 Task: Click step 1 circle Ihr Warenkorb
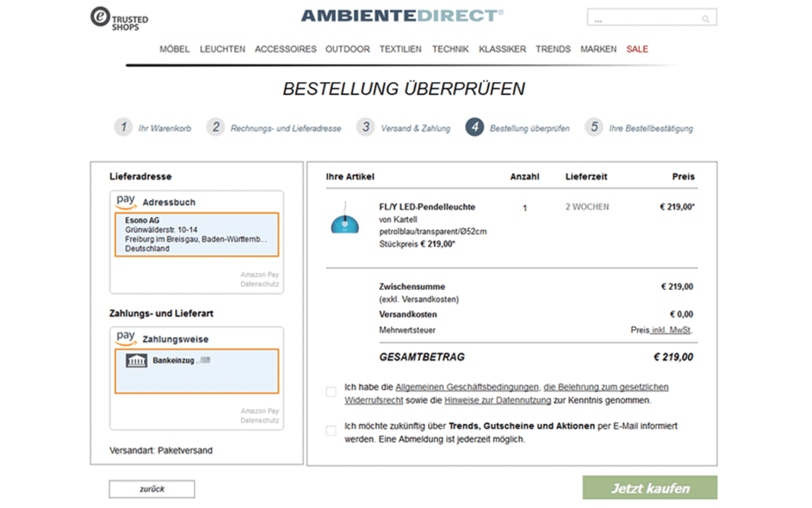[x=123, y=127]
